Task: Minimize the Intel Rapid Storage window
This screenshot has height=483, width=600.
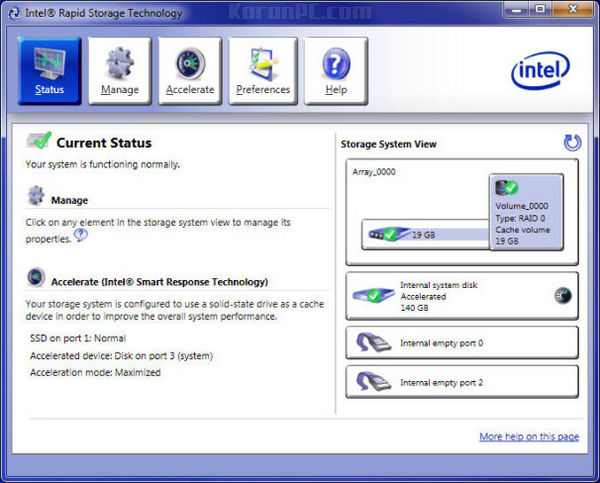Action: [516, 10]
